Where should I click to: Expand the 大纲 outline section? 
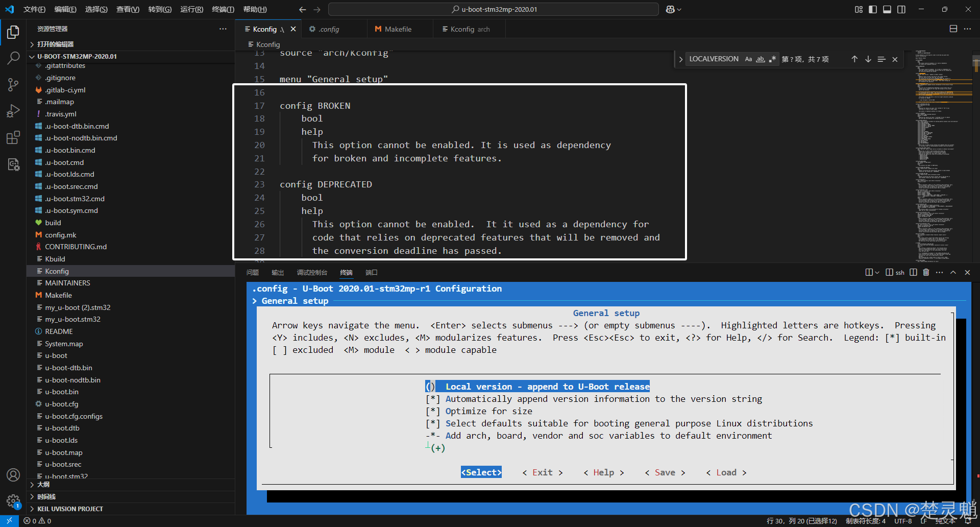click(x=130, y=485)
